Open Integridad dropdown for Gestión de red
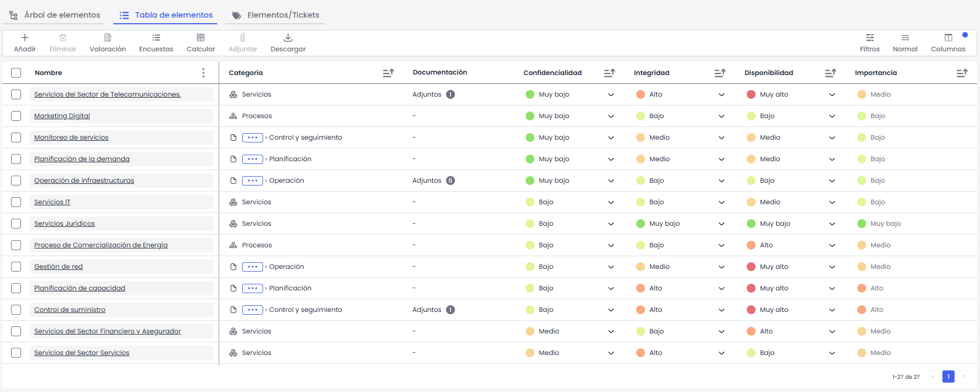 pos(721,267)
